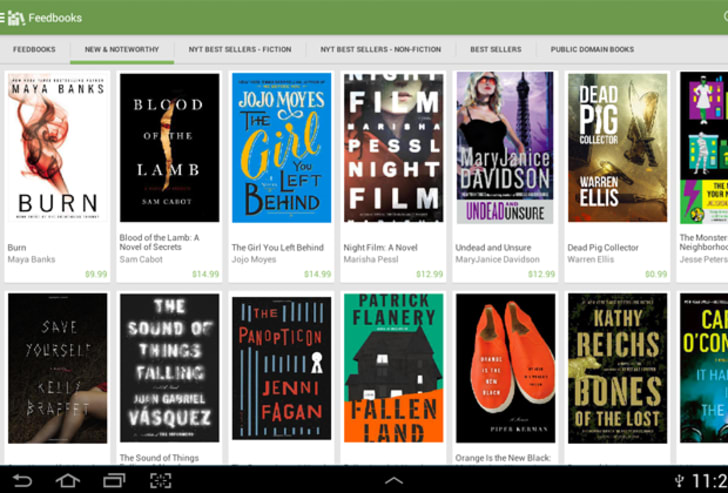
Task: Click title text "Orange Is the New Black:"
Action: (x=503, y=458)
